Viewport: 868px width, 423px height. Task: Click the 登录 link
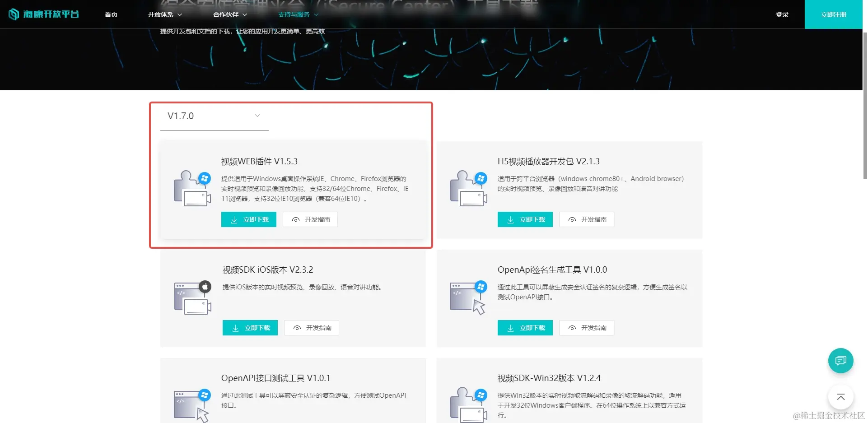tap(782, 14)
